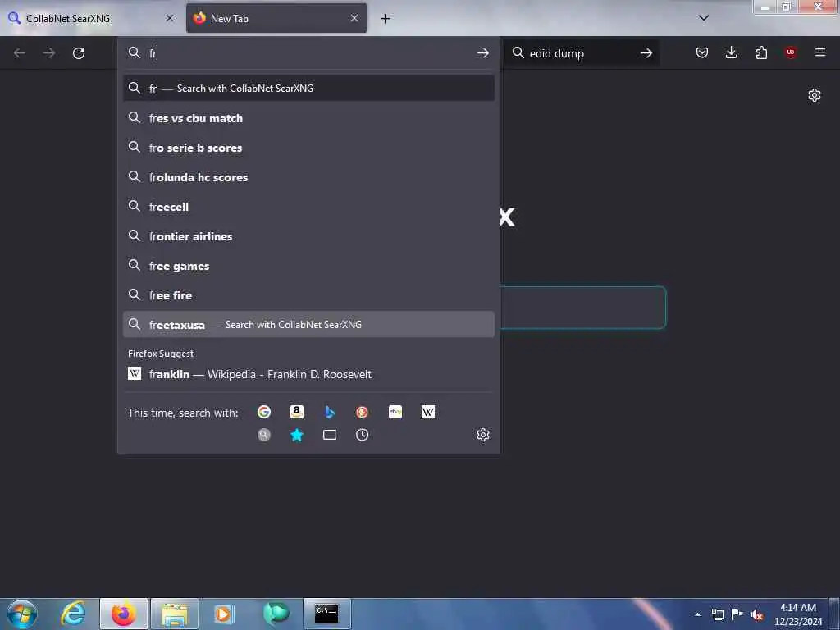The image size is (840, 630).
Task: Open command prompt taskbar window
Action: click(326, 614)
